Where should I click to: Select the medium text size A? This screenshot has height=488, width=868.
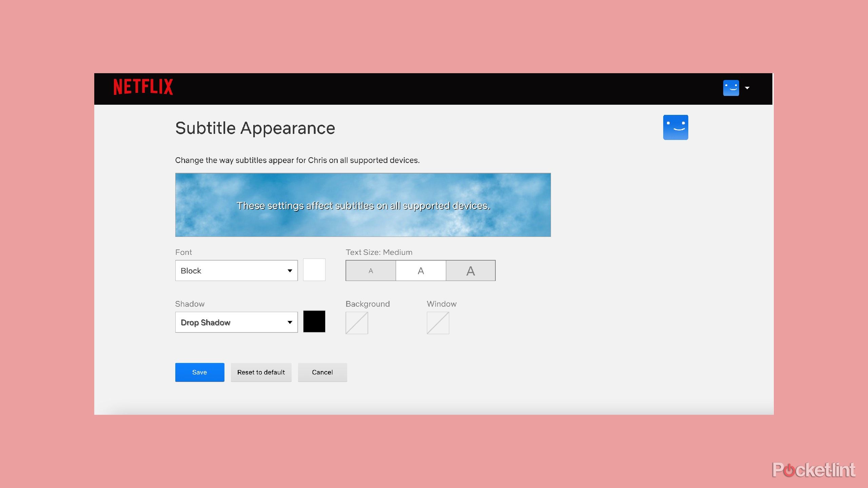[x=420, y=270]
